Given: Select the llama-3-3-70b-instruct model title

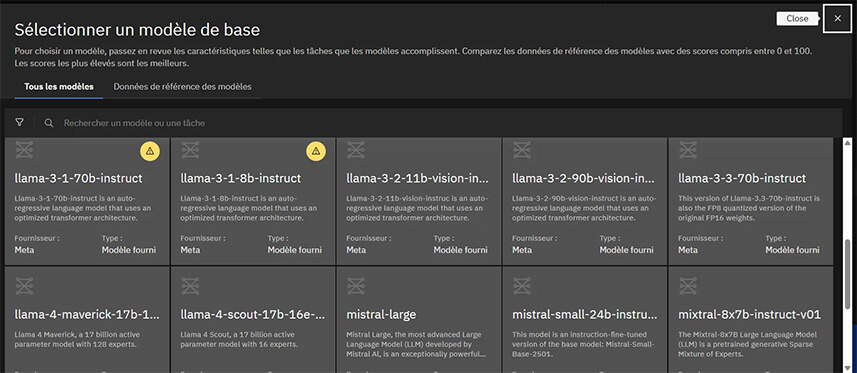Looking at the screenshot, I should (x=742, y=178).
